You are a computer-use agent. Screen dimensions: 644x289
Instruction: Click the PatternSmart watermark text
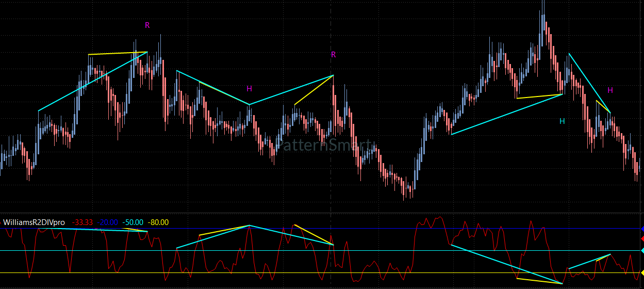[x=324, y=145]
